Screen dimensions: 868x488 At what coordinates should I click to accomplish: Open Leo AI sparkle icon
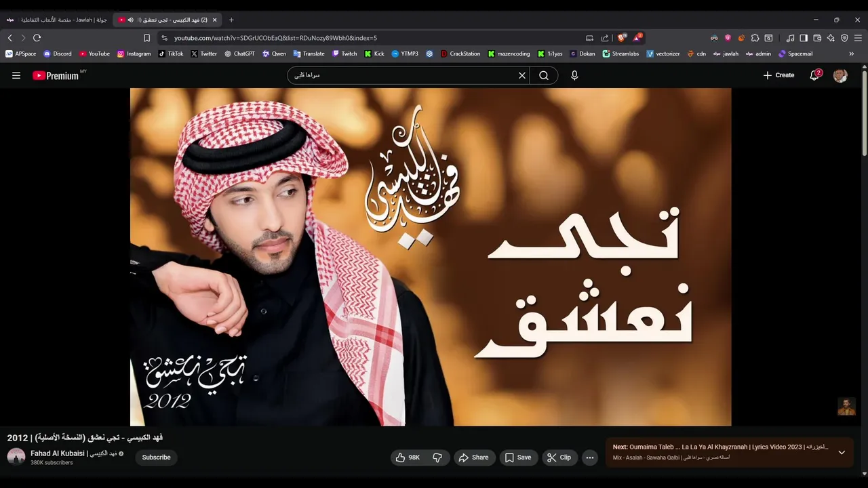(831, 38)
